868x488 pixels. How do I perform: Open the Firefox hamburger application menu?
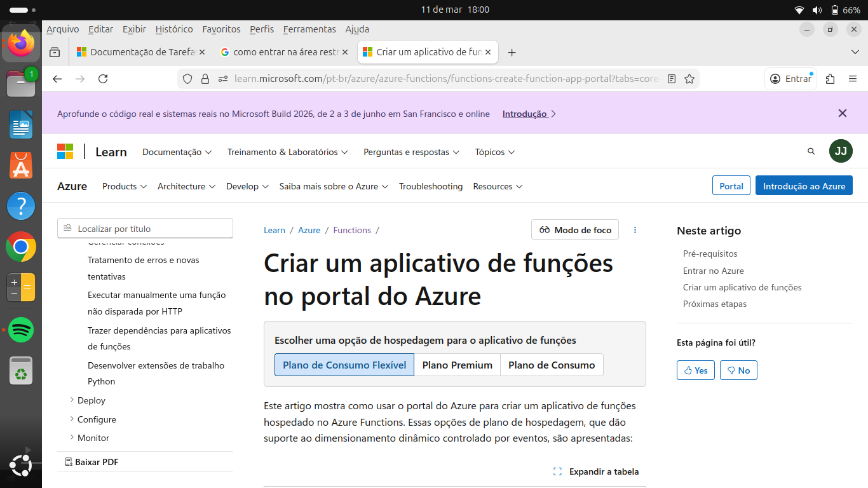[853, 79]
